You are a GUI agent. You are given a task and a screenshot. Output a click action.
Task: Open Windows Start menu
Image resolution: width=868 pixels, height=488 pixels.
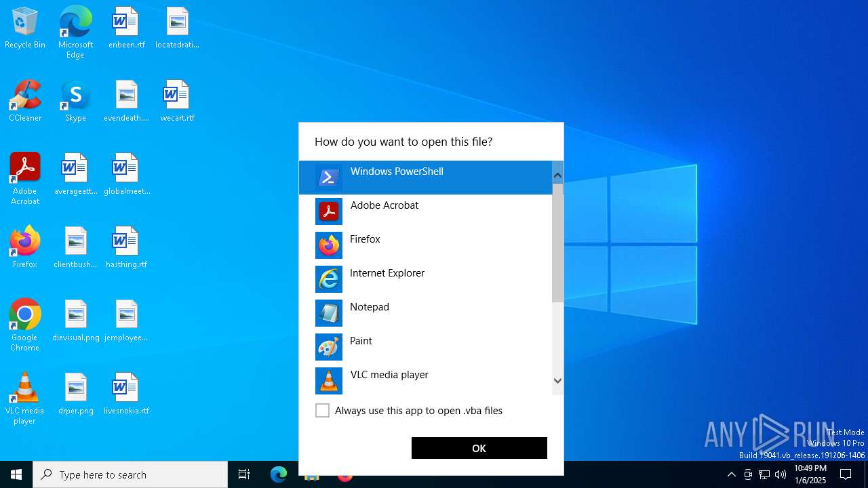pyautogui.click(x=16, y=474)
